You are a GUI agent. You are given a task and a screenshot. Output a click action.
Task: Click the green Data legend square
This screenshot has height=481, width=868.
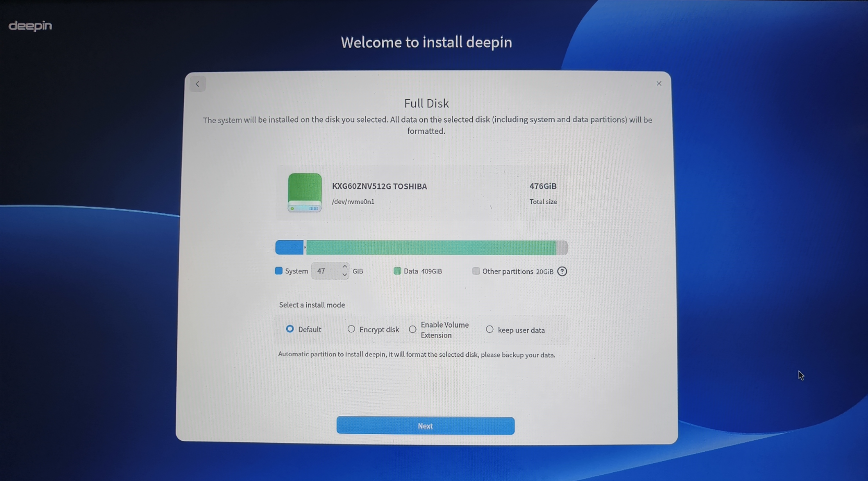point(397,271)
